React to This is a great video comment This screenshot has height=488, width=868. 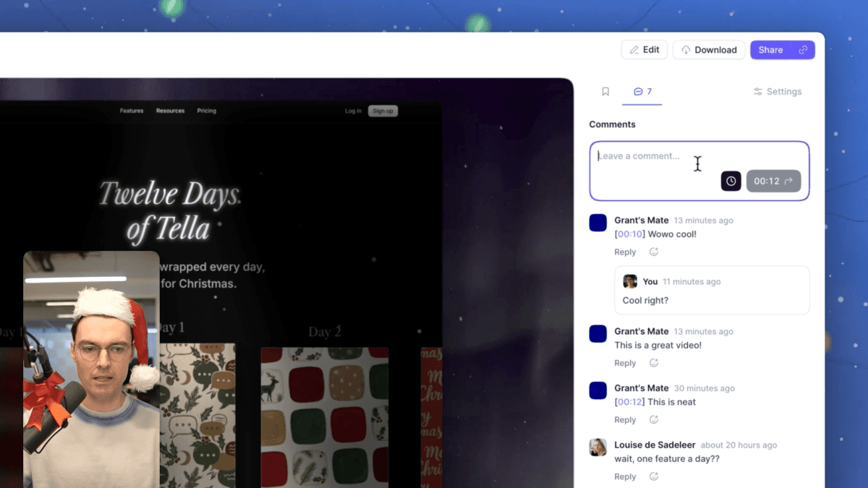coord(654,364)
